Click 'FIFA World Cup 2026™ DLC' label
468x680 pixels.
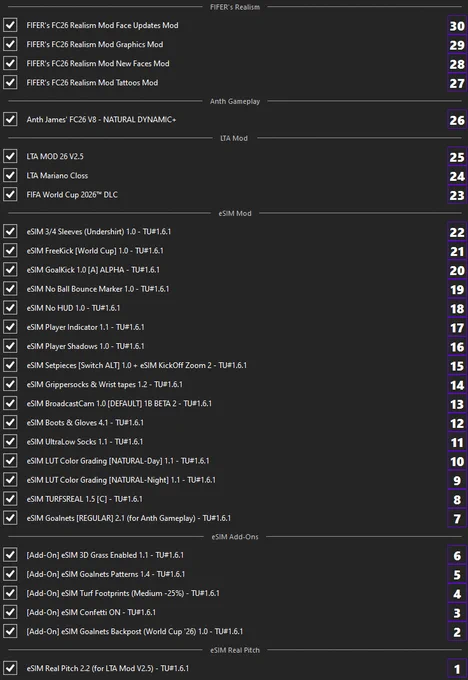(x=72, y=194)
